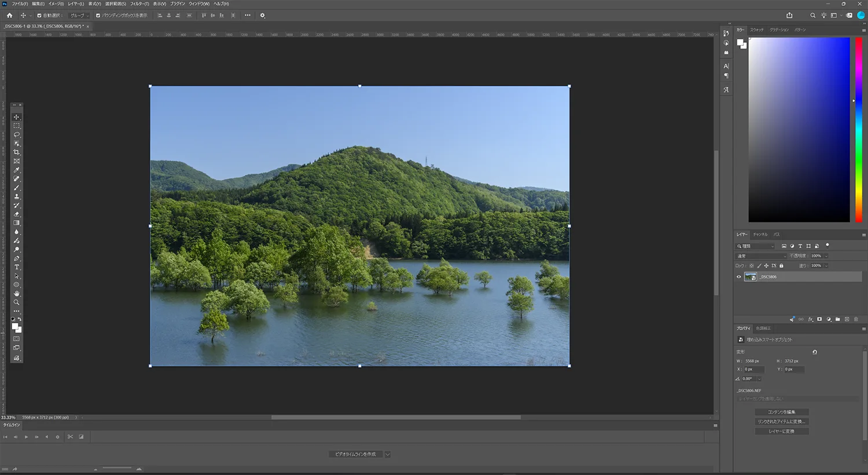Select the Dodge tool
The image size is (868, 475).
[16, 250]
